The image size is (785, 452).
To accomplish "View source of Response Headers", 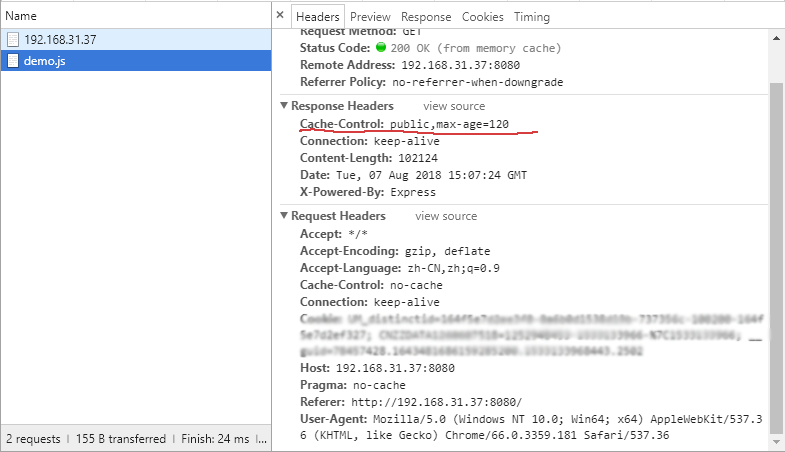I will pos(454,106).
